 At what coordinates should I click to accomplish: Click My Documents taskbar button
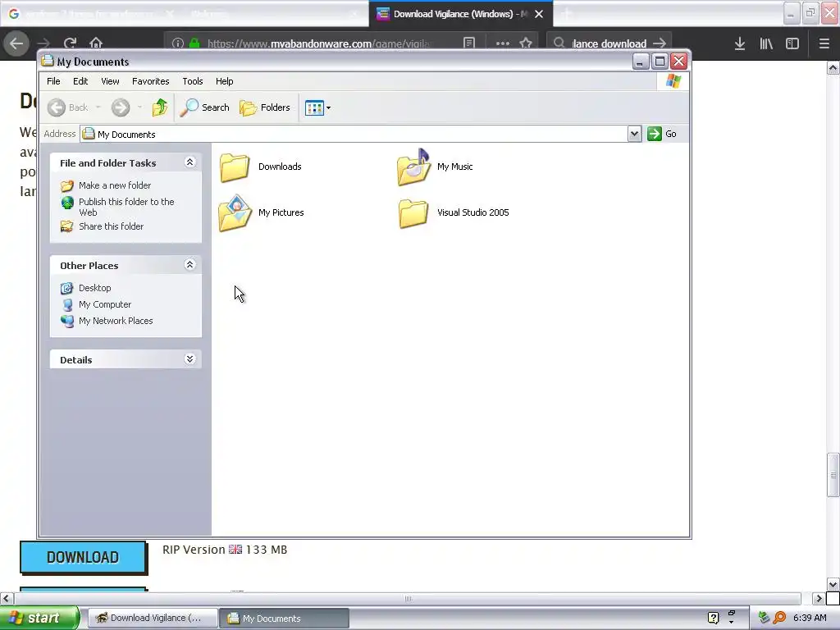[x=285, y=619]
